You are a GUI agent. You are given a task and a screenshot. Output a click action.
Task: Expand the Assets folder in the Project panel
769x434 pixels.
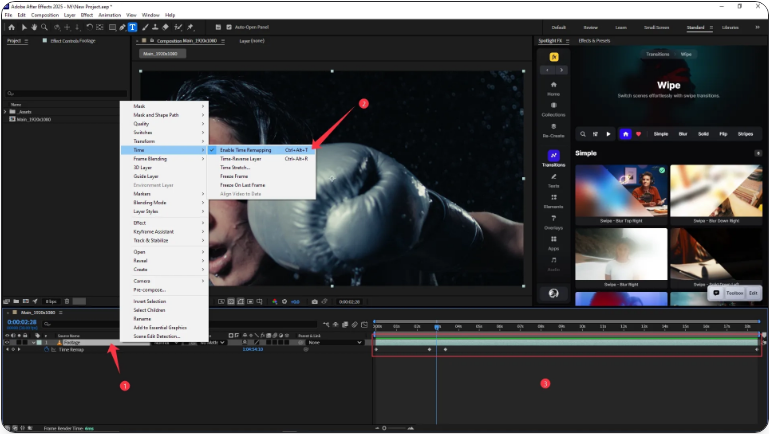pyautogui.click(x=7, y=112)
